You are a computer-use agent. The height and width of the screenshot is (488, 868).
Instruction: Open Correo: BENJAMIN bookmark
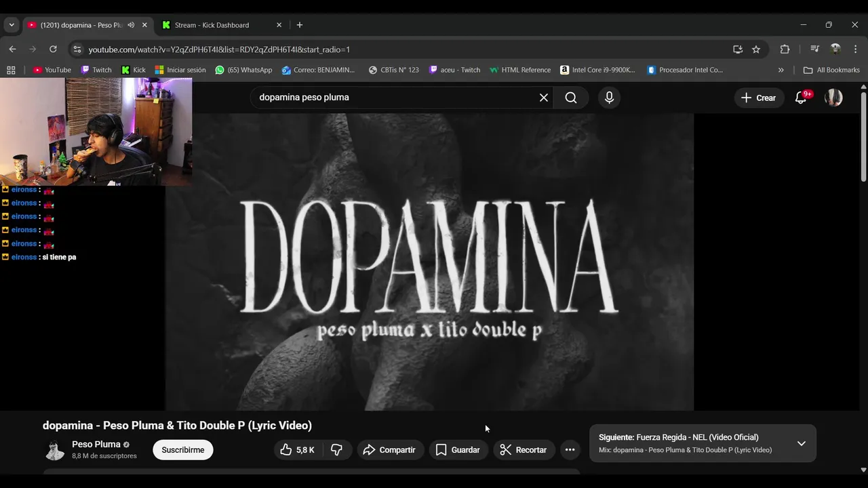tap(319, 70)
